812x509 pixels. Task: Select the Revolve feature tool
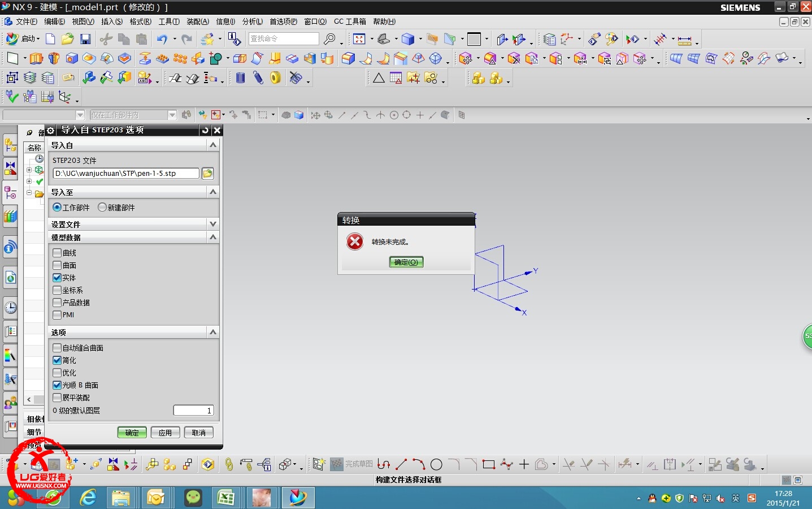(54, 58)
